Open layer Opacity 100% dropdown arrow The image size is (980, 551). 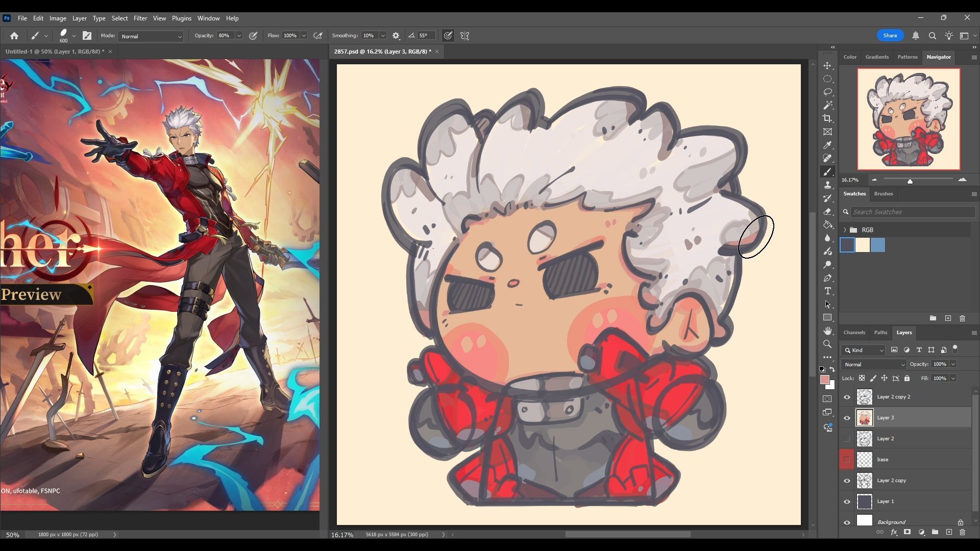click(953, 364)
